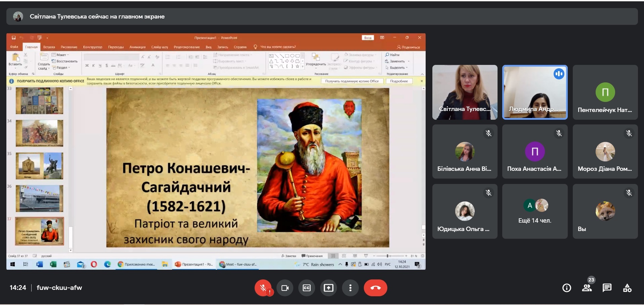Viewport: 644px width, 305px height.
Task: Turn on the camera in Meet
Action: (x=285, y=288)
